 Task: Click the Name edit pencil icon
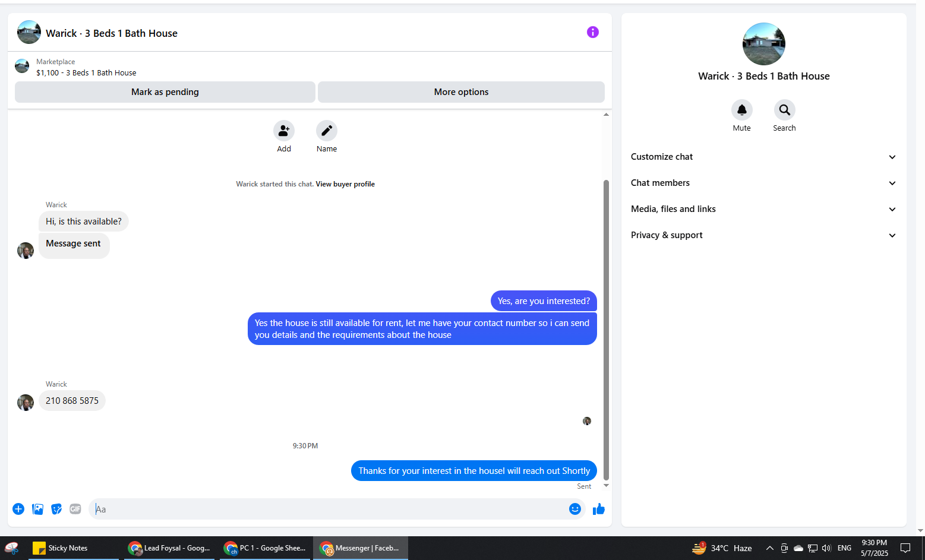coord(327,131)
